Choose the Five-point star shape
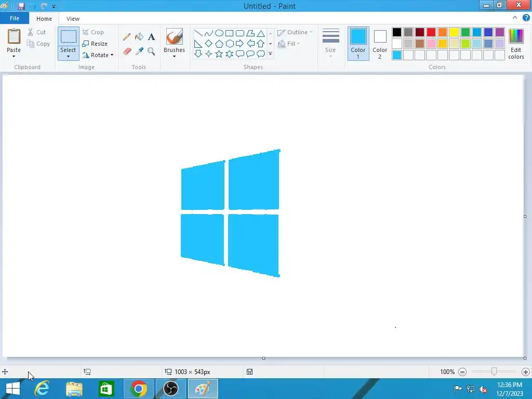The height and width of the screenshot is (399, 532). pos(219,54)
